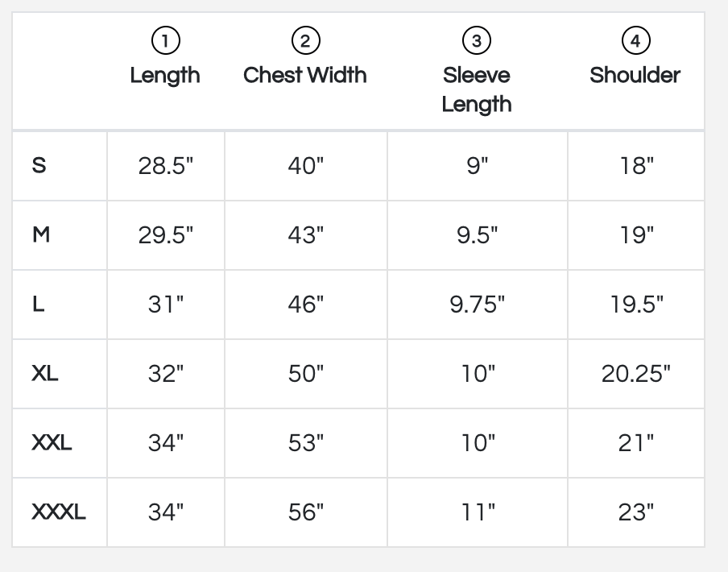Click the 23" shoulder cell for XXXL

click(x=636, y=512)
